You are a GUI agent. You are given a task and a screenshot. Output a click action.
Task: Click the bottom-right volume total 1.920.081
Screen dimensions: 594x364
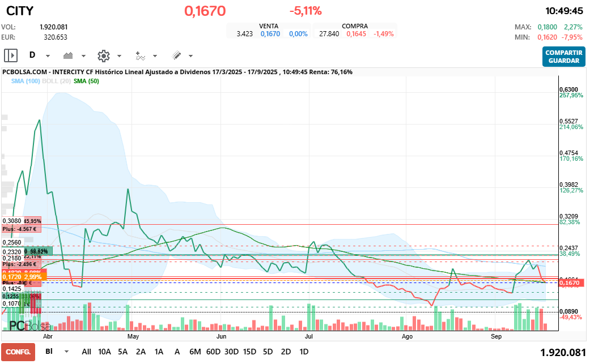click(x=563, y=353)
